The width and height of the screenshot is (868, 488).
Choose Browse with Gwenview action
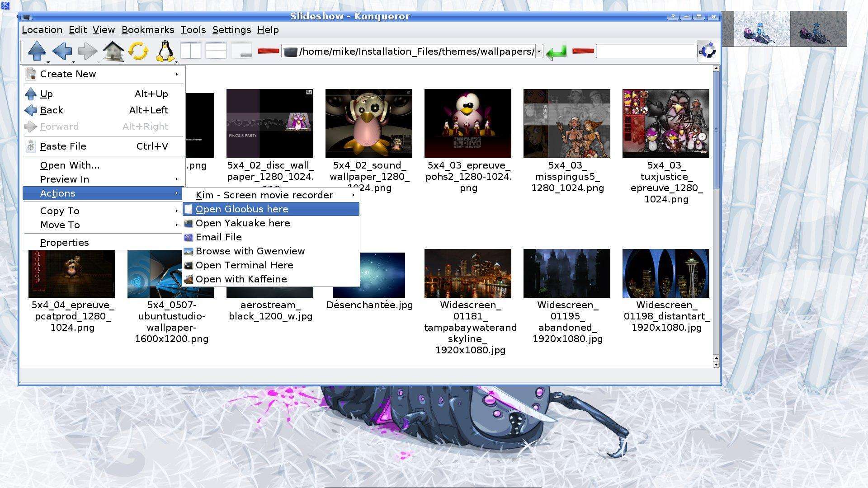271,251
